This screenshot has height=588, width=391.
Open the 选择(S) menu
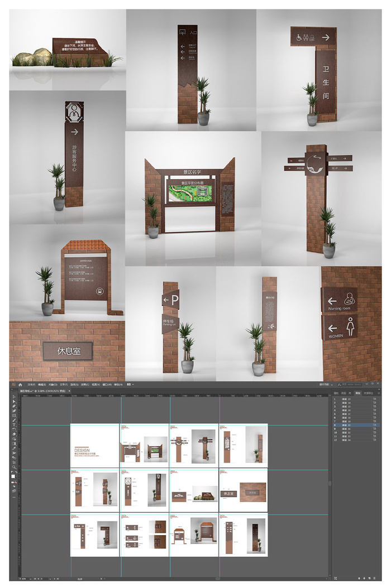click(x=74, y=385)
